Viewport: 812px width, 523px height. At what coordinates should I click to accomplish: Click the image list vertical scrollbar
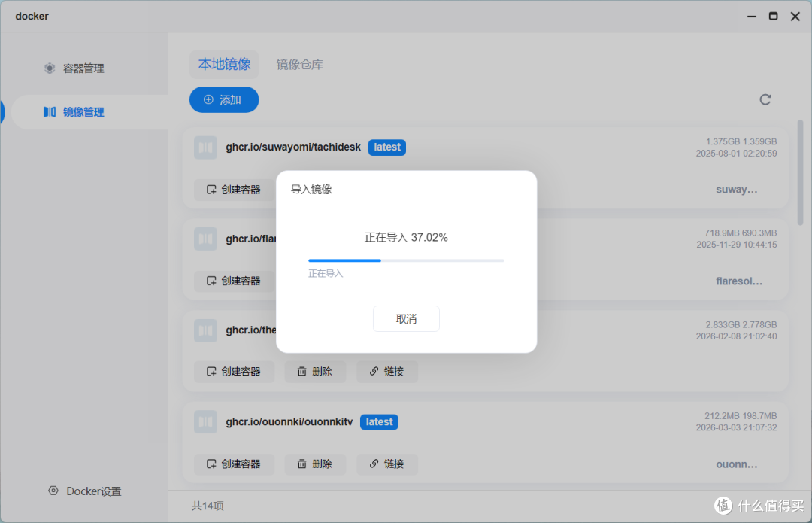click(x=800, y=172)
